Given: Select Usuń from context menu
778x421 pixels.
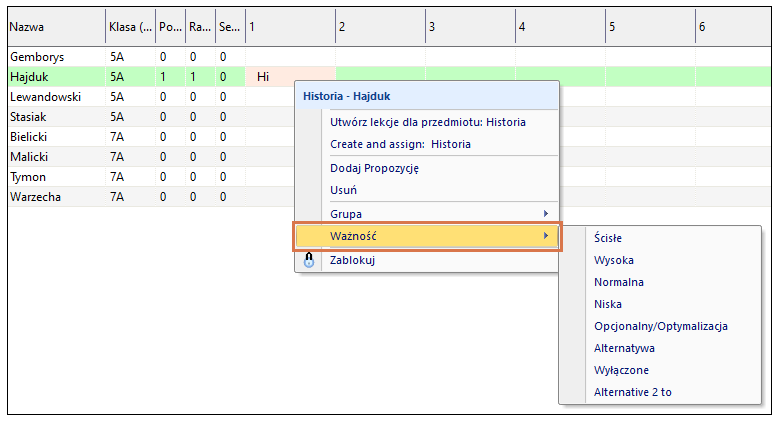Looking at the screenshot, I should [344, 190].
